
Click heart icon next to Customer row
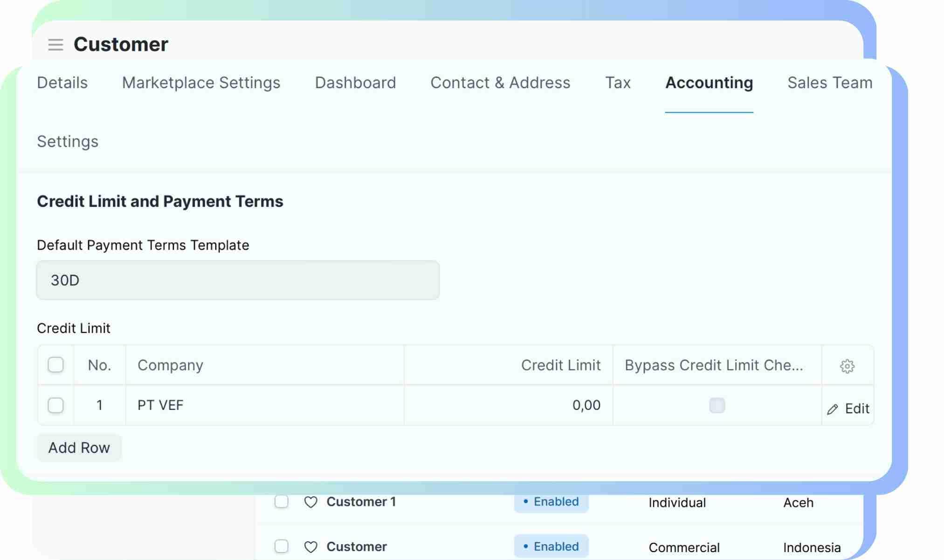(310, 547)
